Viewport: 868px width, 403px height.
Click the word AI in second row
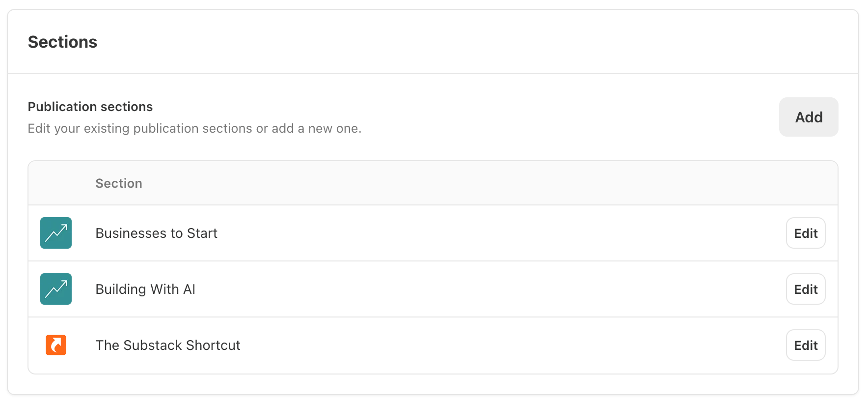coord(189,289)
